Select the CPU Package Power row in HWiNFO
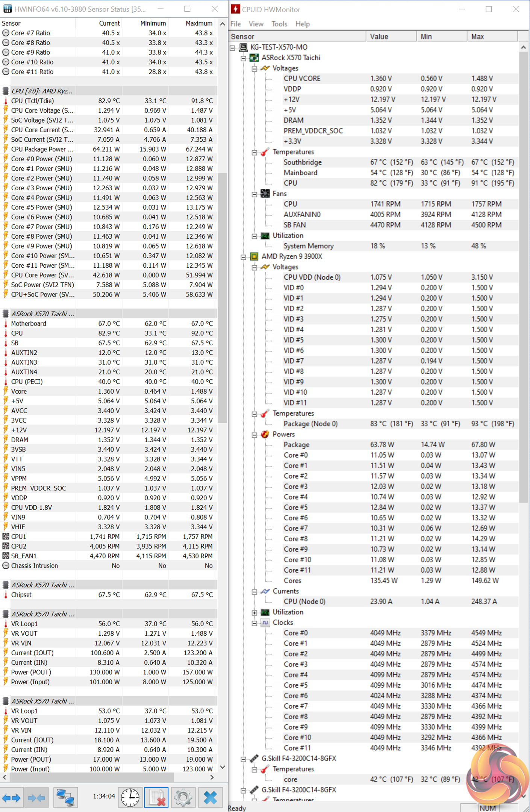Image resolution: width=530 pixels, height=812 pixels. pos(109,149)
